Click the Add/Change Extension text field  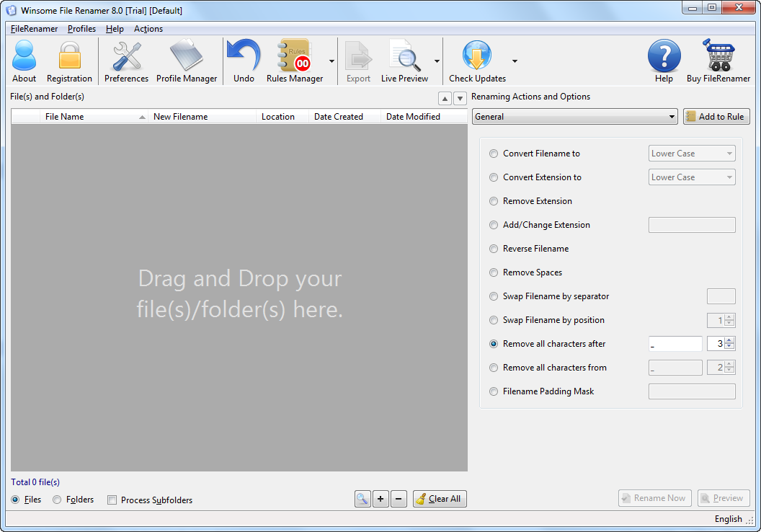click(692, 225)
